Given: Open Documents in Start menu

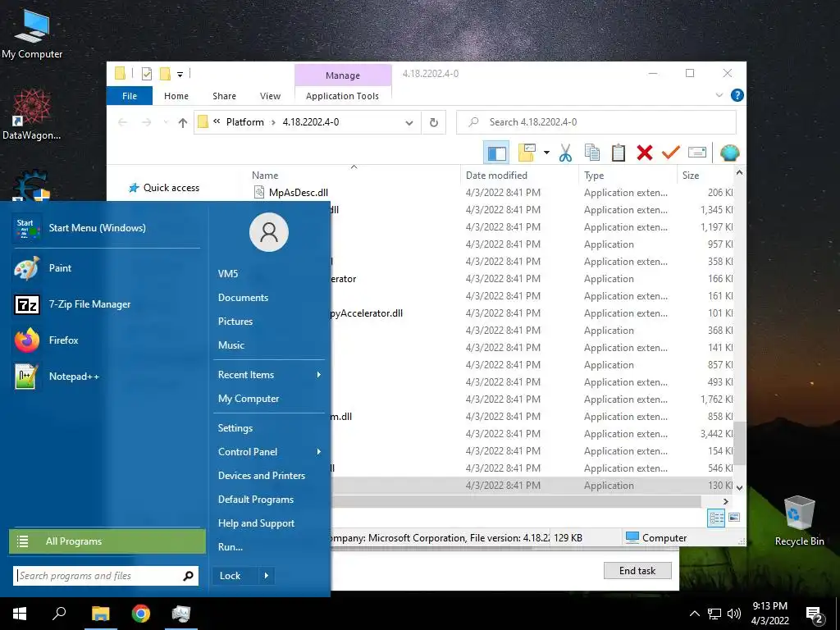Looking at the screenshot, I should click(243, 298).
